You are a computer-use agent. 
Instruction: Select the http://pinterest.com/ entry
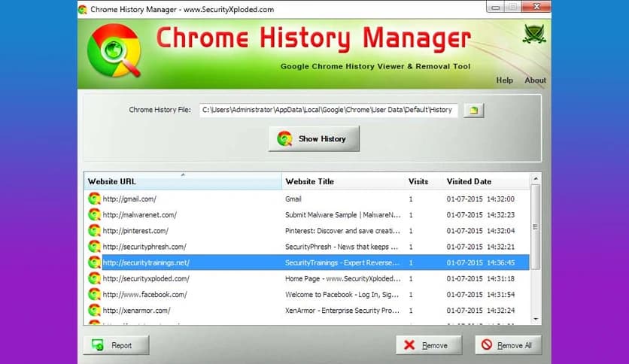308,230
